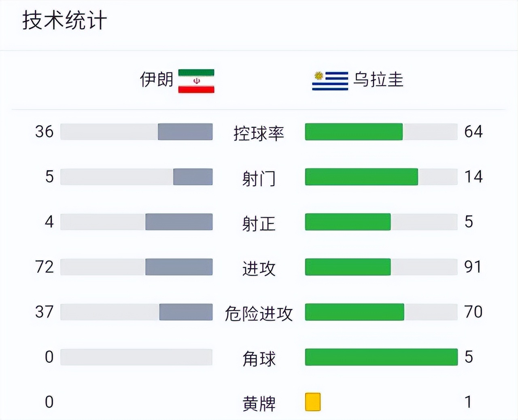This screenshot has height=420, width=518.
Task: Click the Uruguay flag icon
Action: 330,81
